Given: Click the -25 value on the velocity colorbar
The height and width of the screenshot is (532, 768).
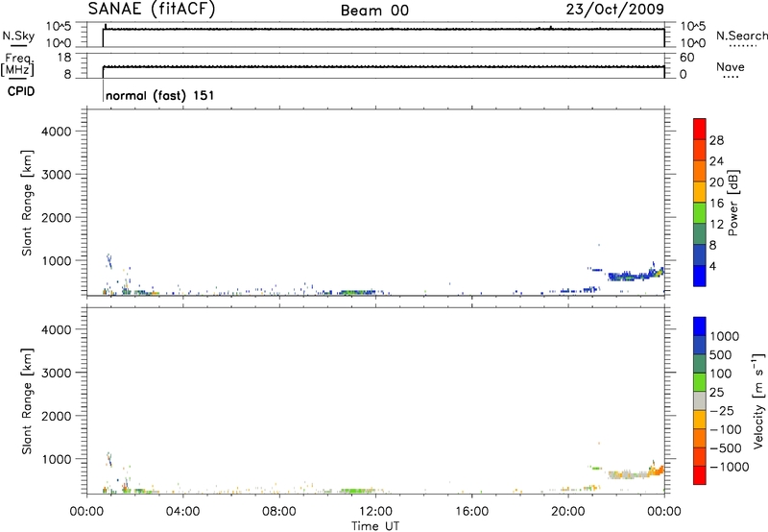Looking at the screenshot, I should click(722, 410).
